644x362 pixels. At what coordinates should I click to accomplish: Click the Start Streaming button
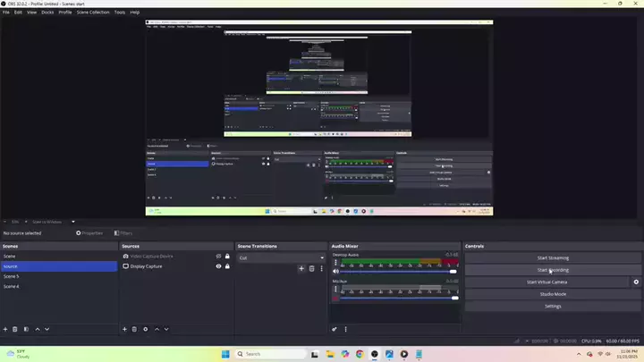click(x=552, y=257)
